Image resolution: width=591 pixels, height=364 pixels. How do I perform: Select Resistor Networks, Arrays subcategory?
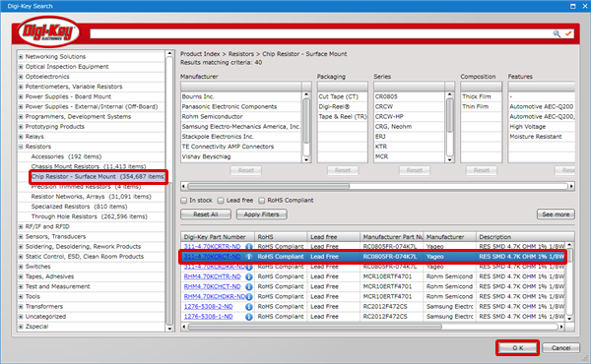[x=91, y=197]
